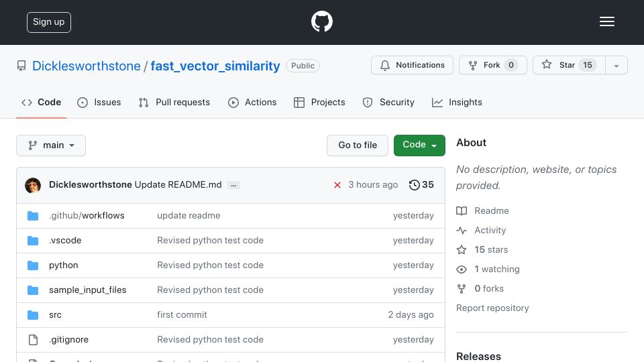The image size is (644, 362).
Task: Click the Readme link in About
Action: click(x=491, y=210)
